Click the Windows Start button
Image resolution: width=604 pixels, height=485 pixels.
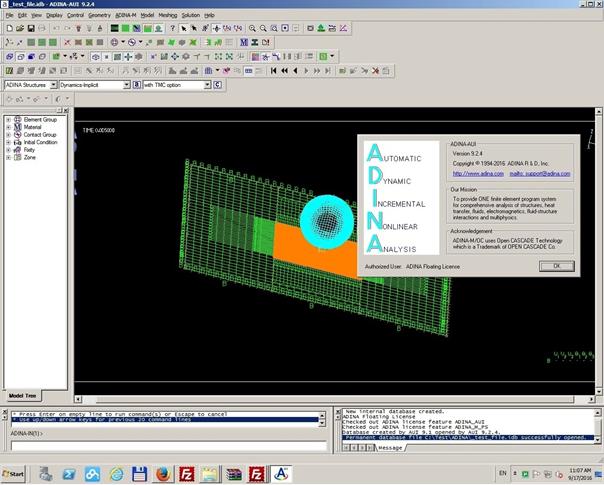[13, 474]
